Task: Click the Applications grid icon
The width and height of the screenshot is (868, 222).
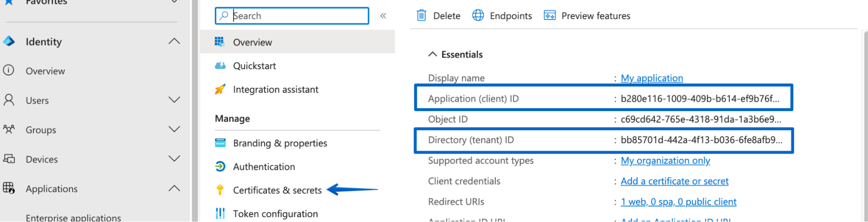Action: [x=9, y=188]
